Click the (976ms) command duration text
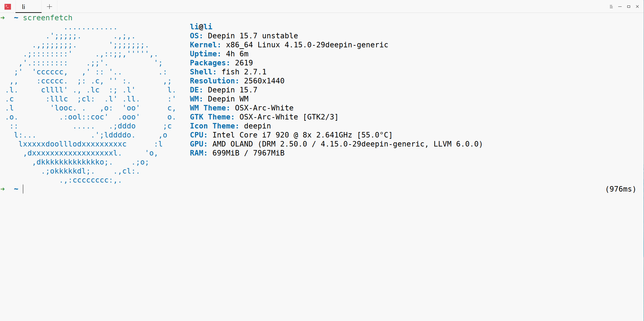 pyautogui.click(x=621, y=189)
